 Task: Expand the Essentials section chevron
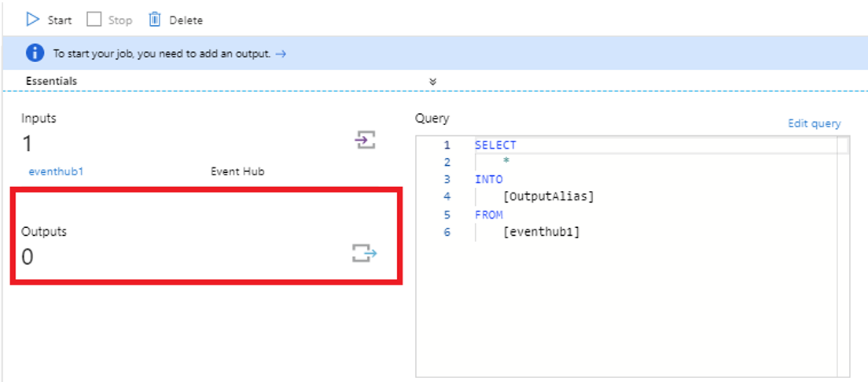click(x=433, y=82)
